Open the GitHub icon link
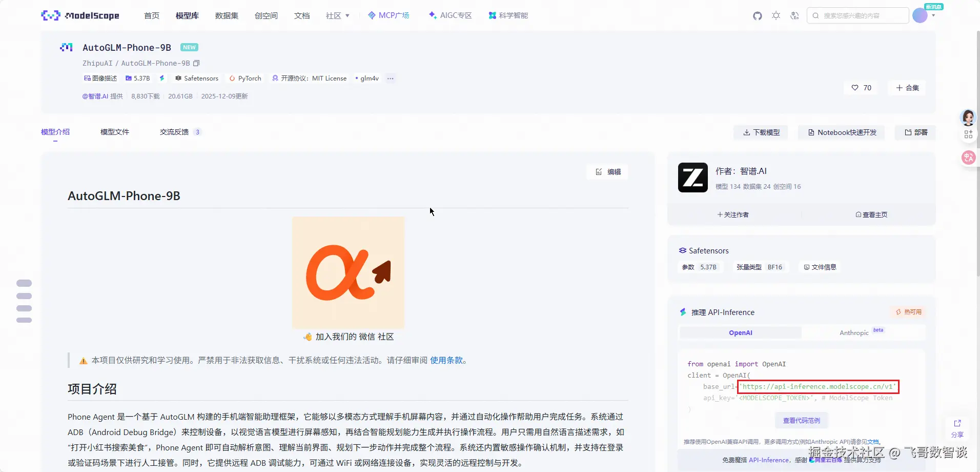The height and width of the screenshot is (472, 980). 758,16
